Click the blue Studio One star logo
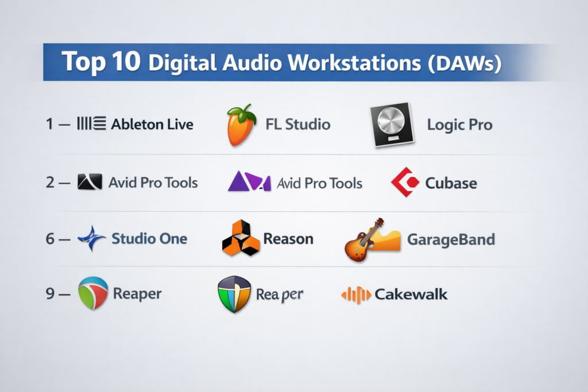The image size is (588, 392). pos(91,238)
